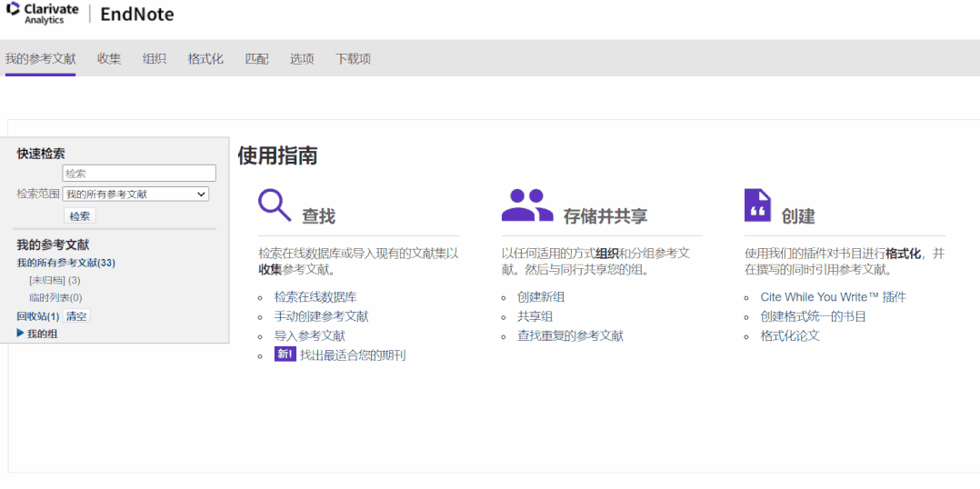980x489 pixels.
Task: Switch to the 收集 tab
Action: point(109,59)
